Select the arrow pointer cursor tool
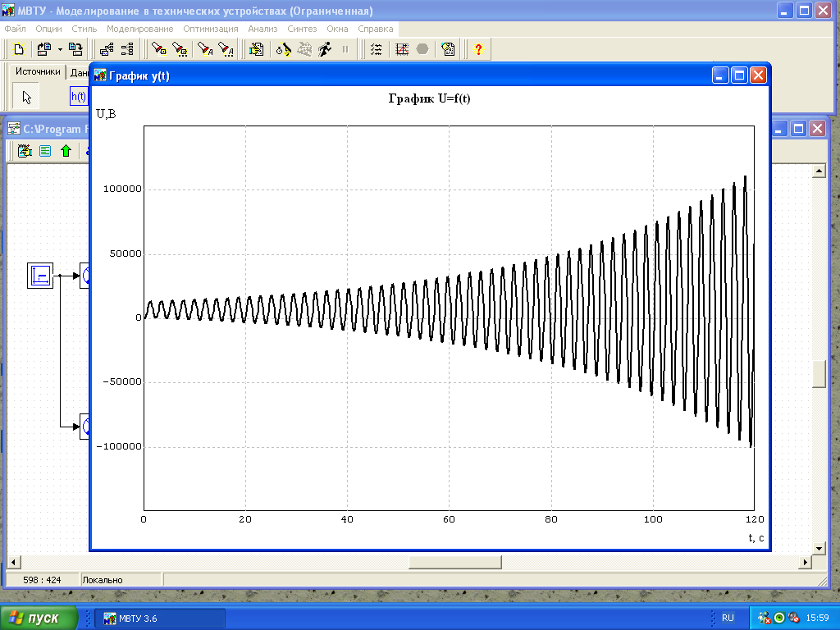The width and height of the screenshot is (840, 630). tap(27, 98)
